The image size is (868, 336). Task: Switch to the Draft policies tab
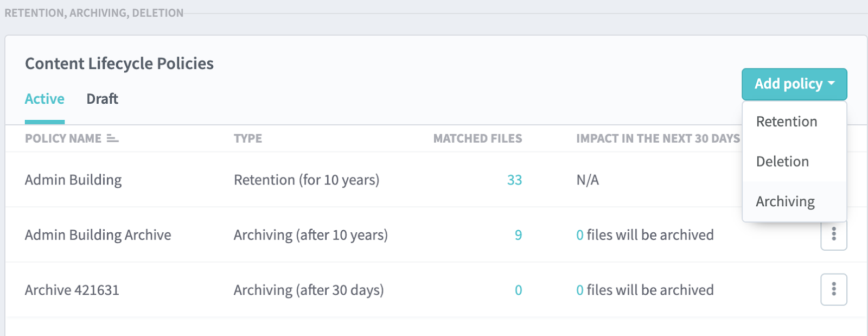tap(102, 99)
